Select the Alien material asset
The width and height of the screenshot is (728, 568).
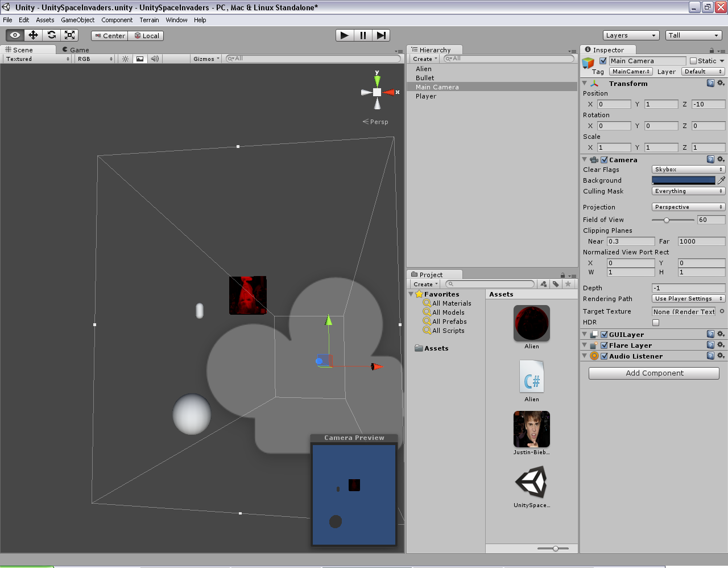point(532,327)
